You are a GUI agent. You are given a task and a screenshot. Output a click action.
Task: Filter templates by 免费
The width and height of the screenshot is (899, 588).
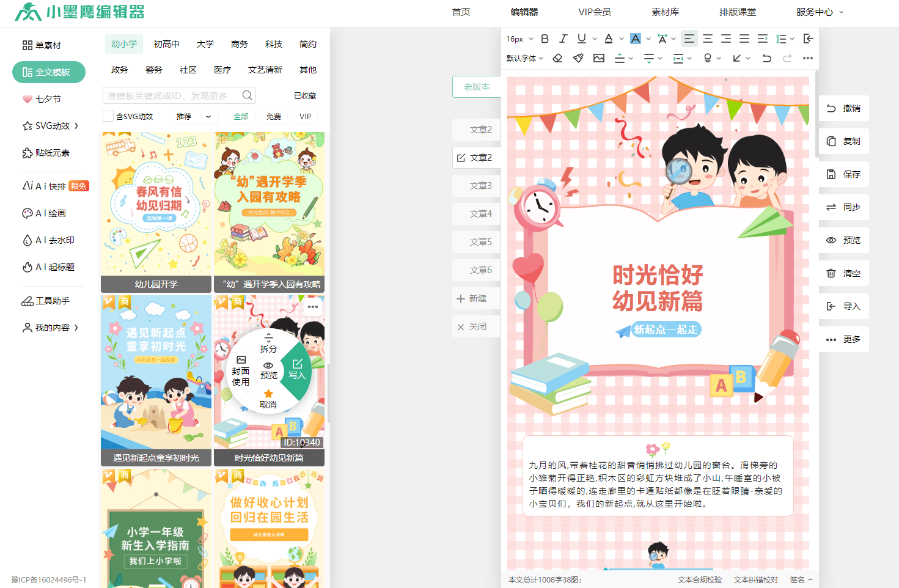[274, 116]
